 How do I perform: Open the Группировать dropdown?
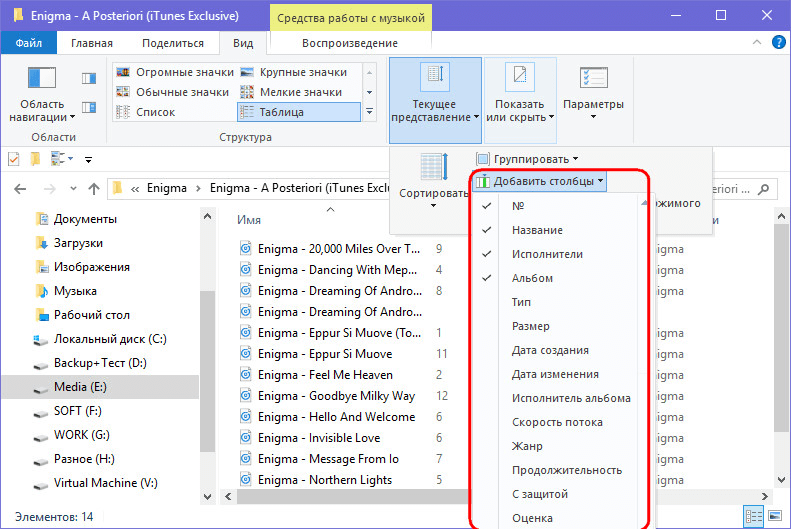coord(527,159)
